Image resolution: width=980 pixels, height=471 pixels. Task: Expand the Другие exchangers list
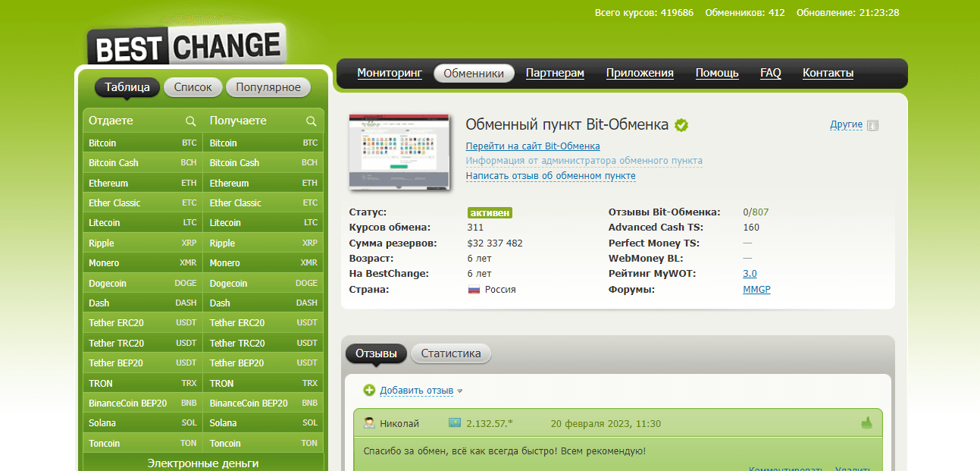pyautogui.click(x=846, y=124)
